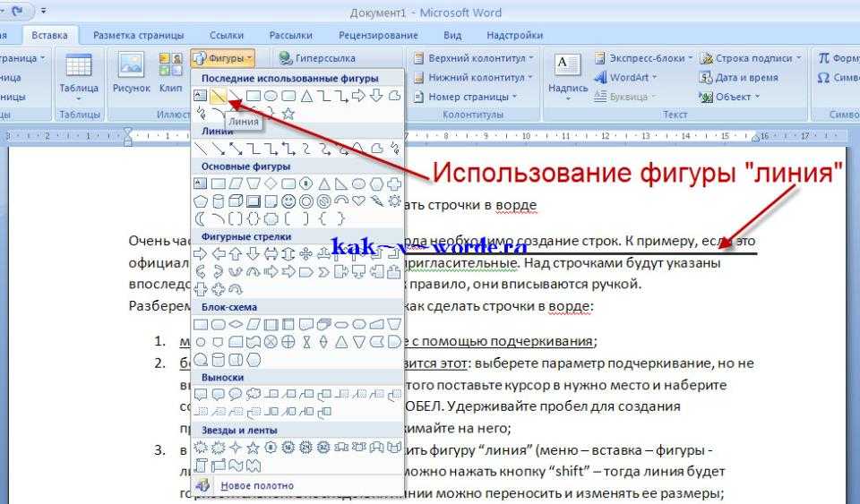Viewport: 860px width, 504px height.
Task: Choose the chevron arrow shape
Action: [323, 271]
